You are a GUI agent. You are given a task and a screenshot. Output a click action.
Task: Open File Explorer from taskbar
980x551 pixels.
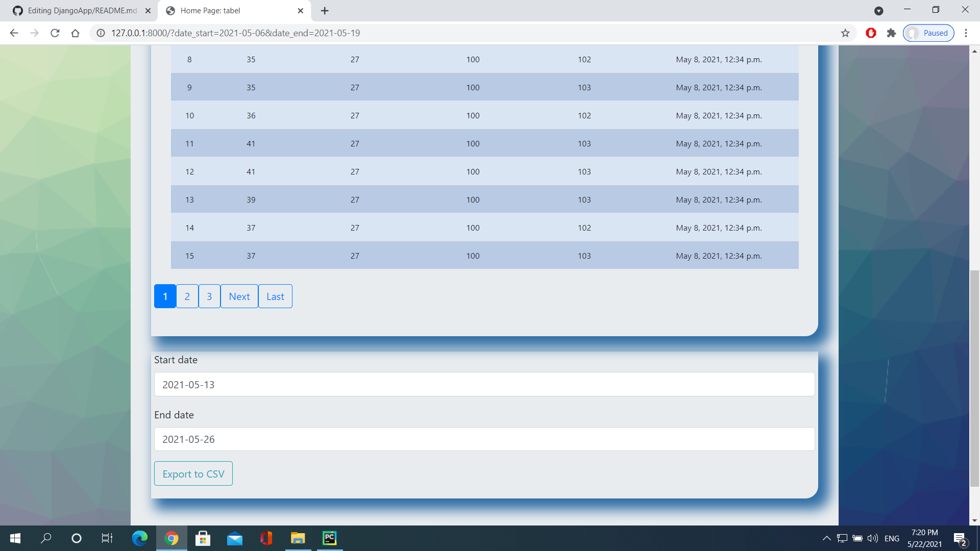coord(298,538)
